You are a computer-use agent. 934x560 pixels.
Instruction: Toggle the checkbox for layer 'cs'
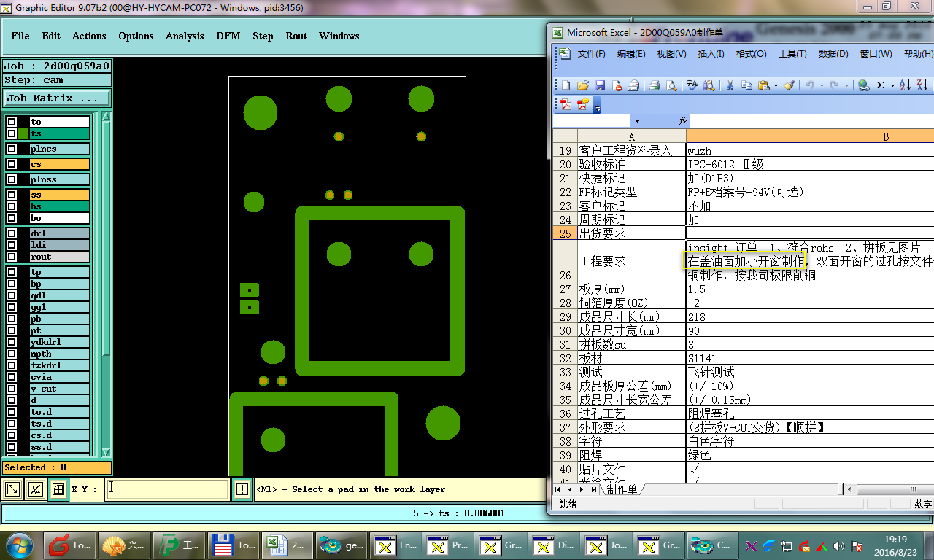(12, 164)
